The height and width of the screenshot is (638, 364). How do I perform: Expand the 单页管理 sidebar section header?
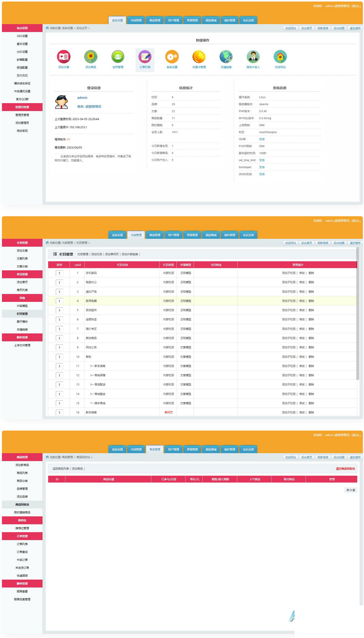22,274
